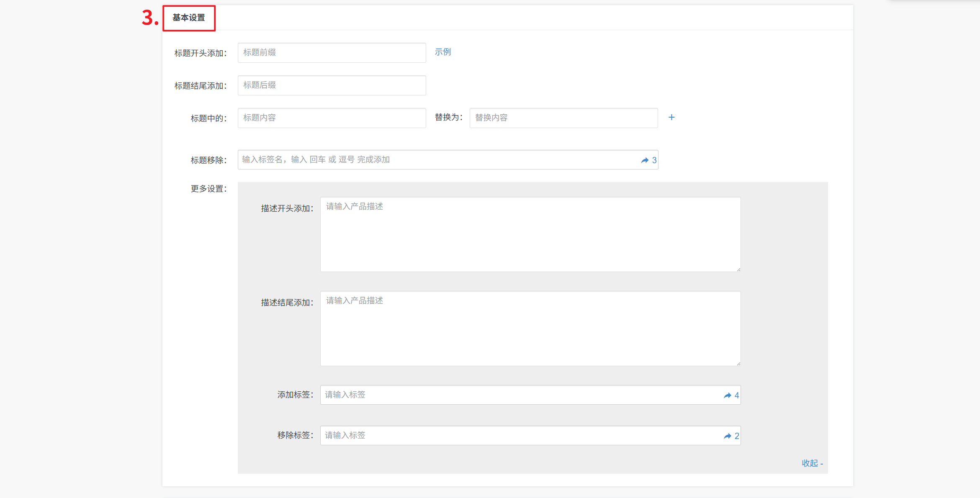Click the plus icon to add replacement rule

click(x=671, y=118)
